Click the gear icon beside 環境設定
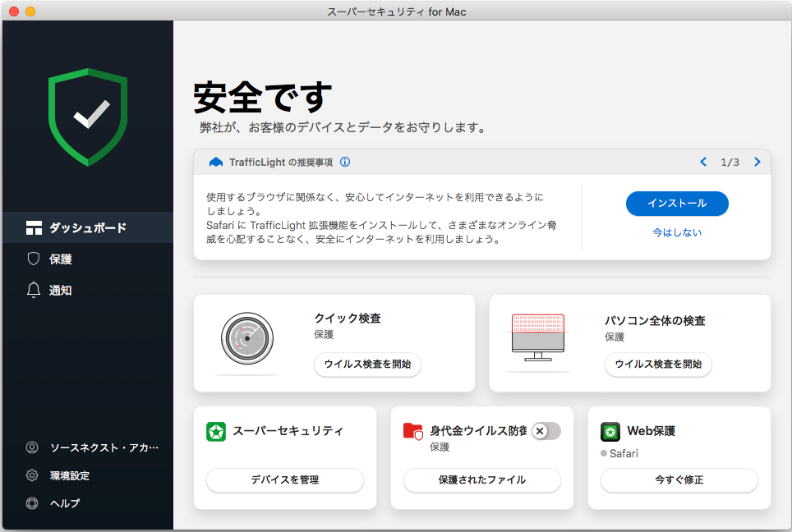The width and height of the screenshot is (792, 532). [x=32, y=475]
